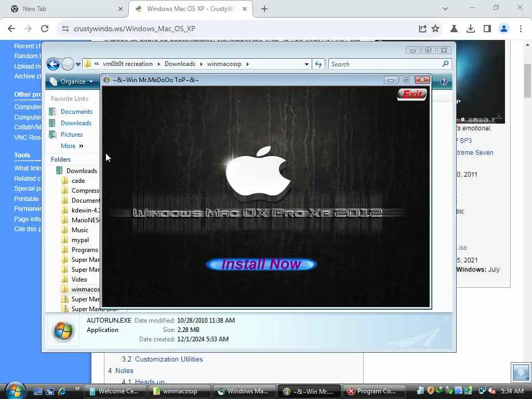This screenshot has width=532, height=399.
Task: Select the Windows Mac OS XP tab
Action: [x=189, y=9]
